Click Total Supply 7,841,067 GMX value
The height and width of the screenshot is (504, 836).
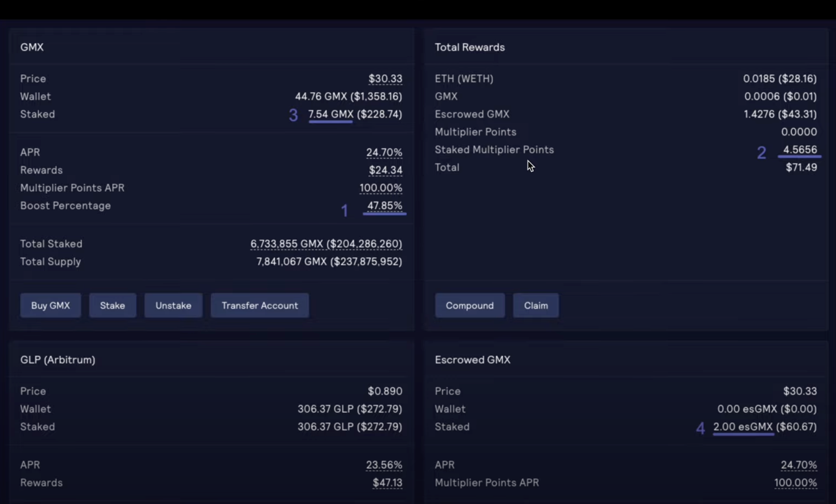pyautogui.click(x=329, y=262)
